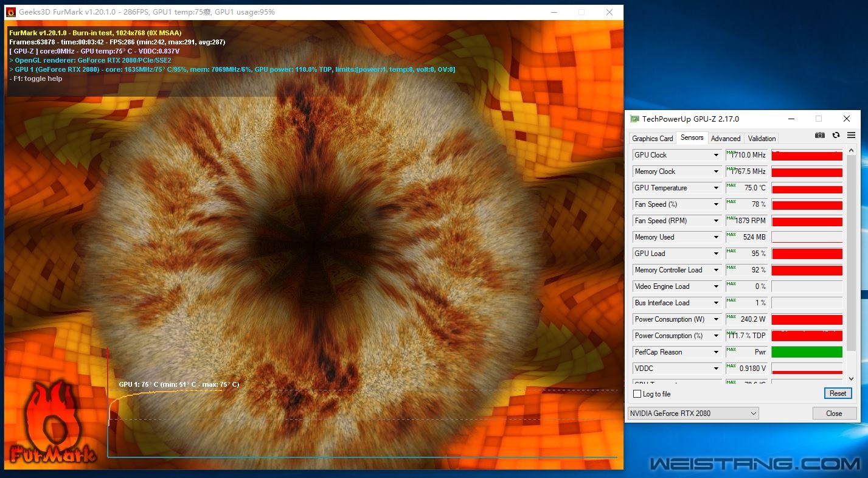Screen dimensions: 868x478
Task: Switch to the Graphics Card tab
Action: click(x=652, y=139)
